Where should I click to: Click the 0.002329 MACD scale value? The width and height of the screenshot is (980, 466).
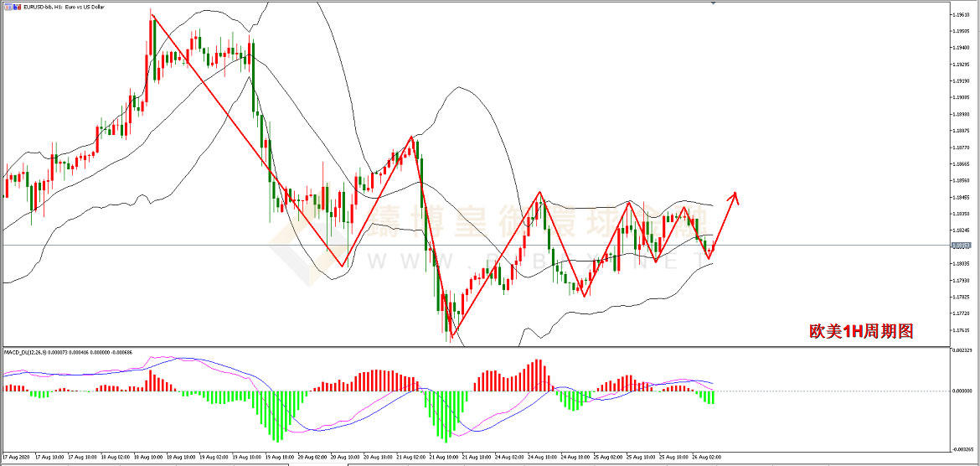(963, 350)
